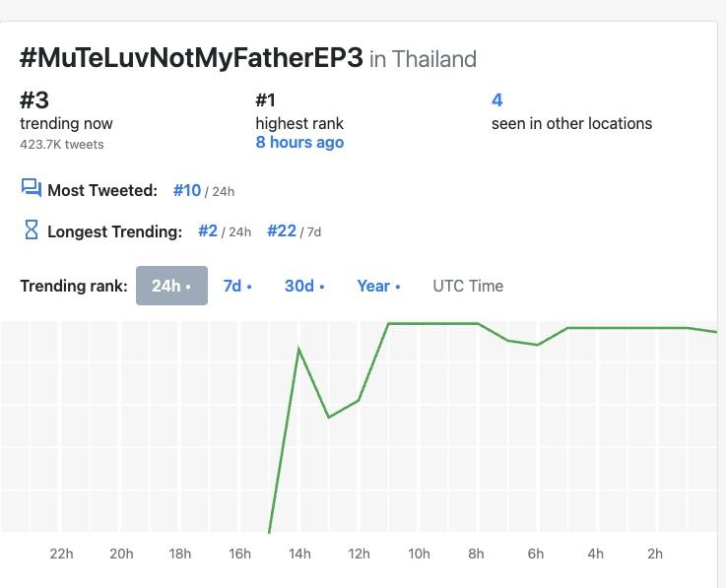Open the '8 hours ago' highest rank link
Viewport: 726px width, 588px height.
click(299, 142)
